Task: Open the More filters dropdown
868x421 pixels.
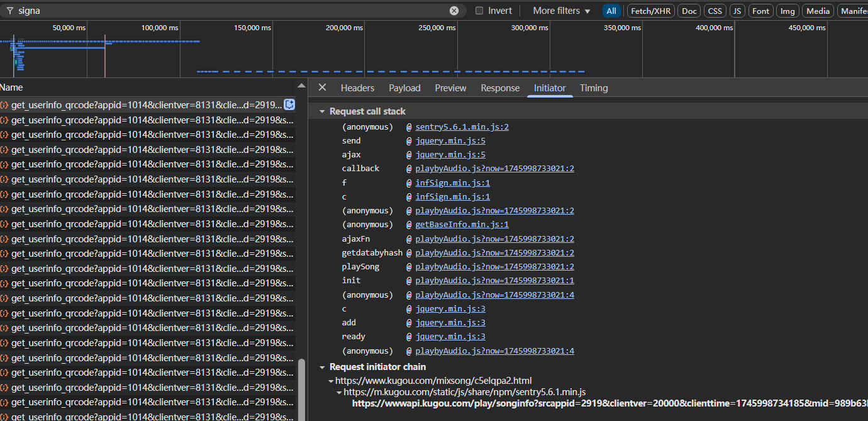Action: coord(561,11)
